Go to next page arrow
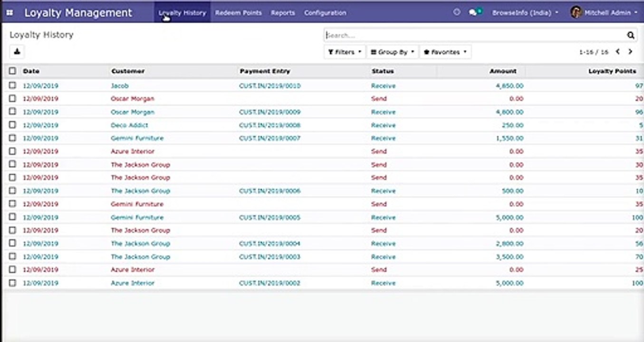The height and width of the screenshot is (342, 644). tap(630, 52)
